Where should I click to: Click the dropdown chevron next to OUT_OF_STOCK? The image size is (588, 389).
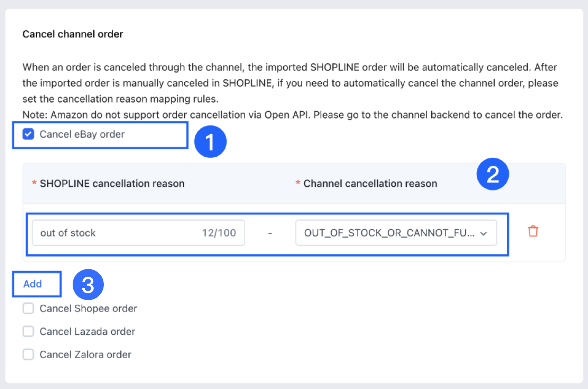484,233
